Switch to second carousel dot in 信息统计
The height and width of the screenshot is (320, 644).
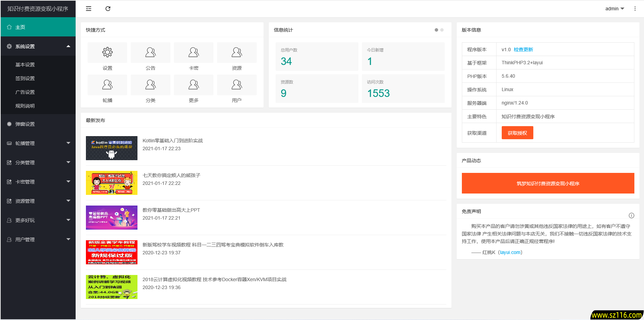pos(442,30)
